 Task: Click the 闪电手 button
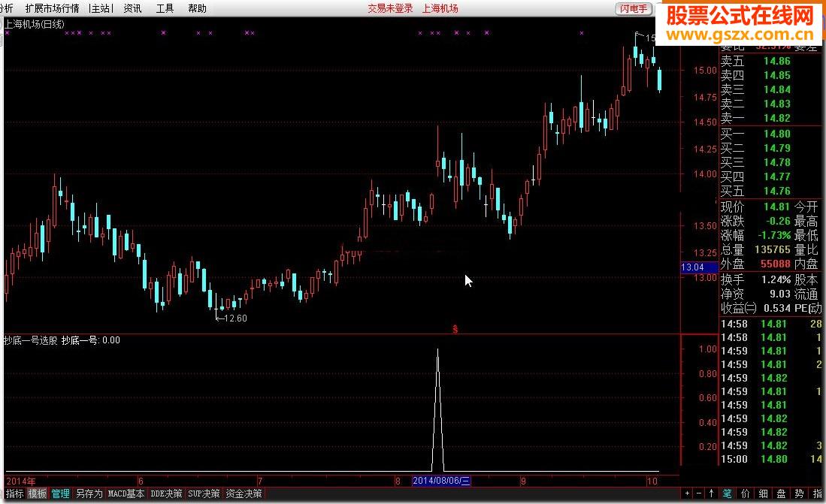(x=634, y=8)
